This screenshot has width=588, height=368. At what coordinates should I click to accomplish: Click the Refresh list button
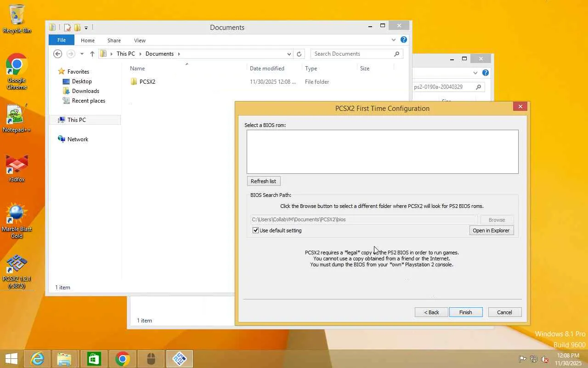(x=263, y=181)
